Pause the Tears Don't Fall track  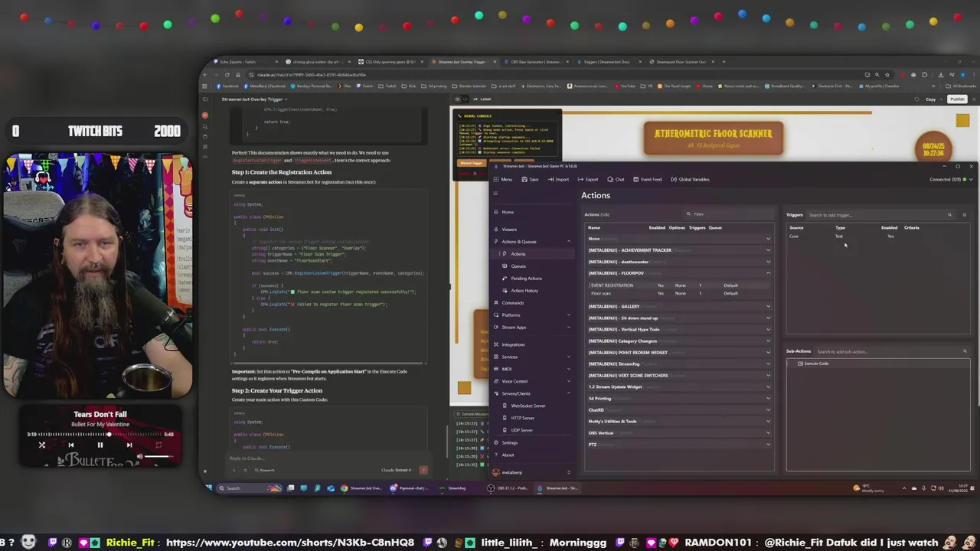(x=100, y=445)
